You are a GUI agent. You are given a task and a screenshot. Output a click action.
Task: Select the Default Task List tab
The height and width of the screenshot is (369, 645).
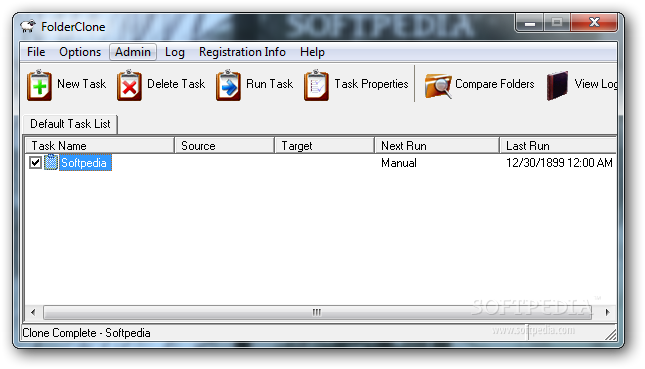pyautogui.click(x=70, y=124)
